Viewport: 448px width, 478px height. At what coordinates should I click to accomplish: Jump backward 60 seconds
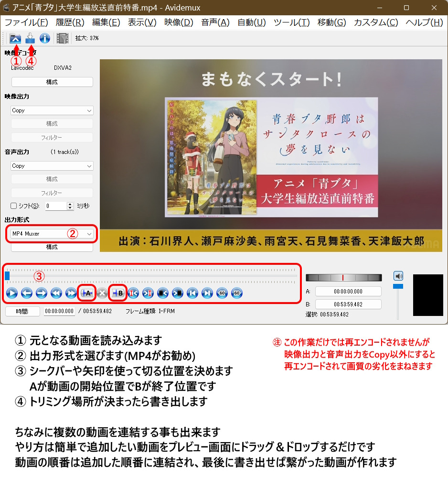click(222, 293)
